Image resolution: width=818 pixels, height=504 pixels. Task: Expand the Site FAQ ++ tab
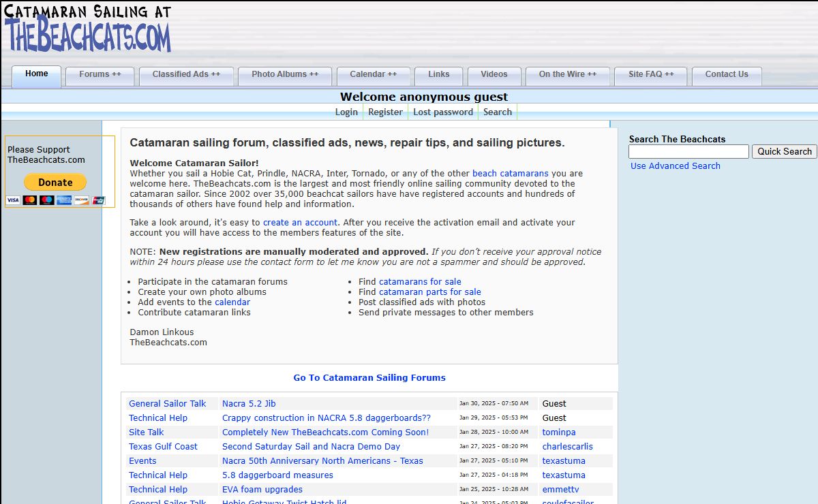pos(650,75)
